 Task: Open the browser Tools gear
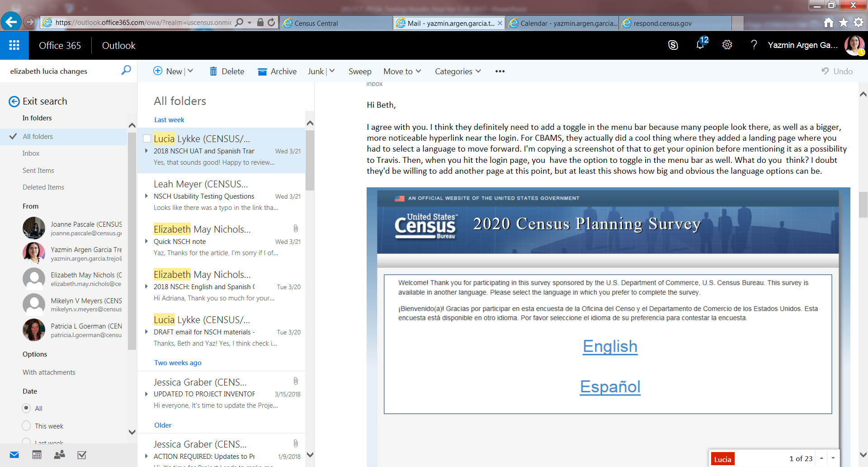859,22
